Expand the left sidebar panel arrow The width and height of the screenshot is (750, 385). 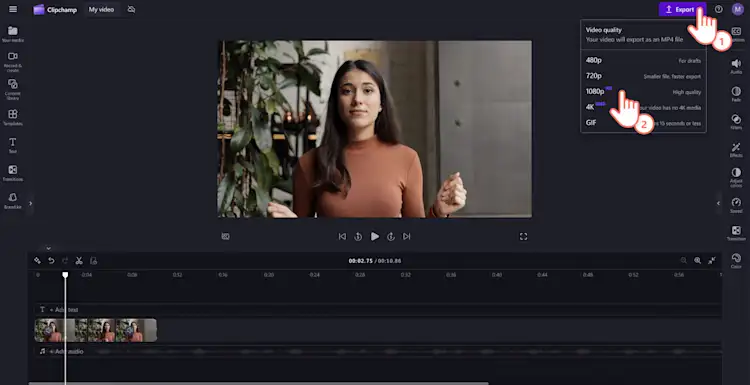[x=30, y=203]
